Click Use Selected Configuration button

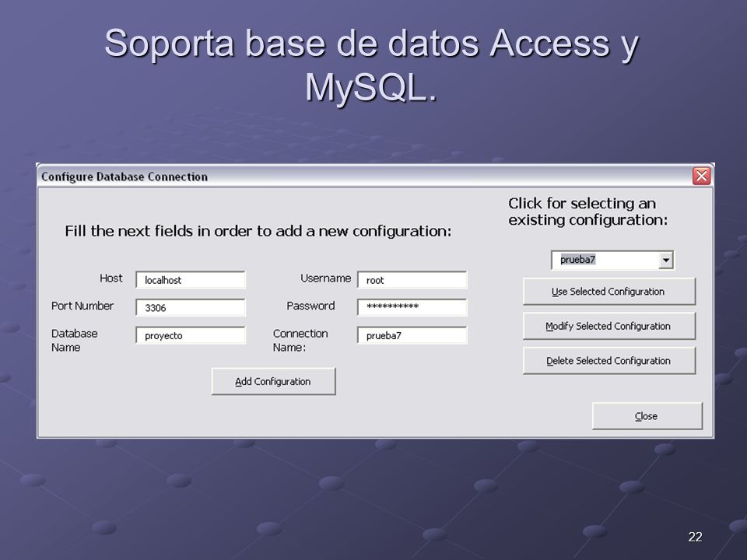pos(608,292)
